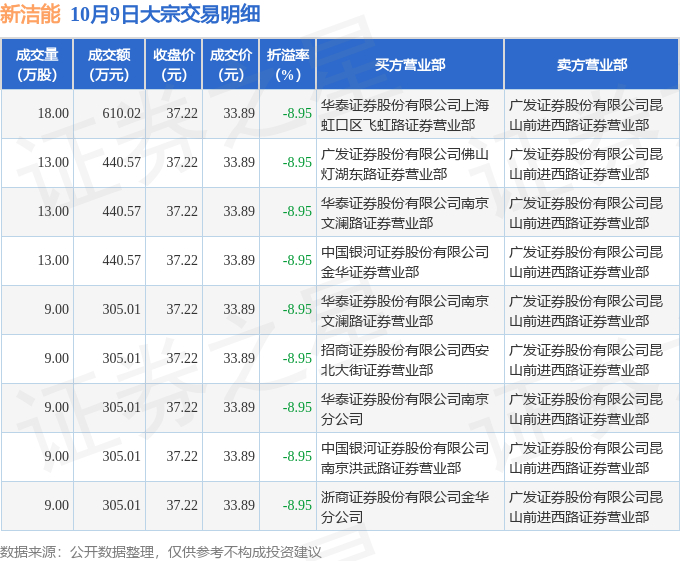Click the 折溢率(%) column header
680x561 pixels.
pyautogui.click(x=288, y=65)
